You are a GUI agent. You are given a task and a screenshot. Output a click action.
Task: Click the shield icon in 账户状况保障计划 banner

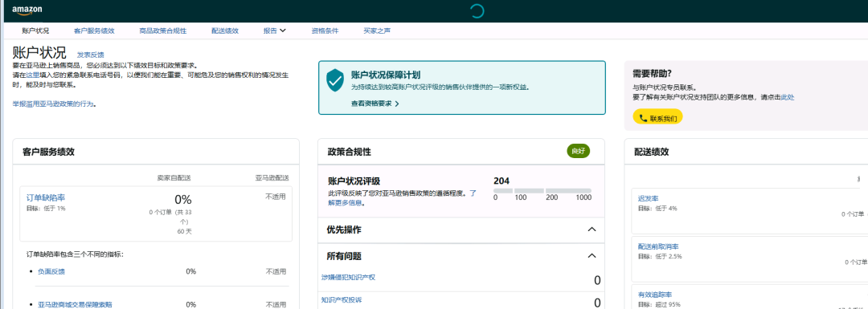[x=334, y=81]
